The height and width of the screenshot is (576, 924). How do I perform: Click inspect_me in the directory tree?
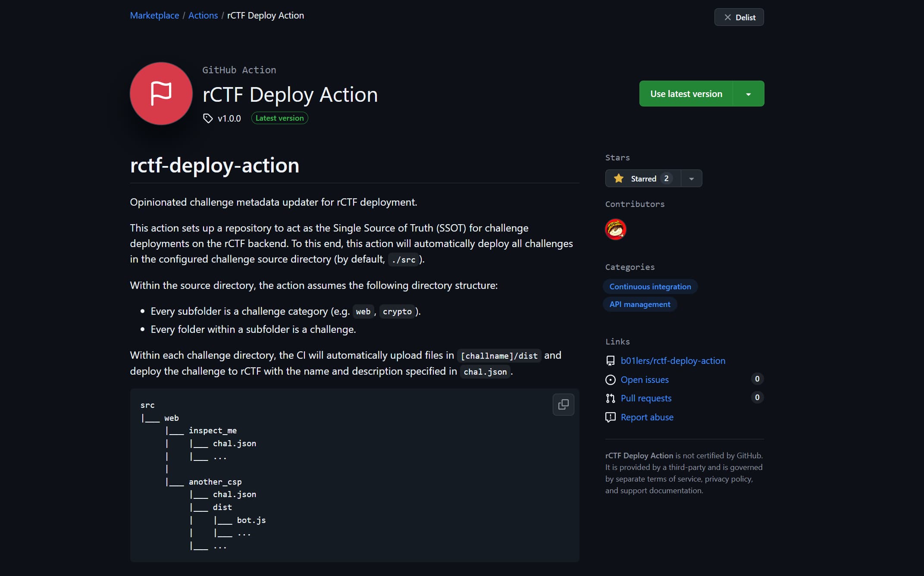[213, 431]
